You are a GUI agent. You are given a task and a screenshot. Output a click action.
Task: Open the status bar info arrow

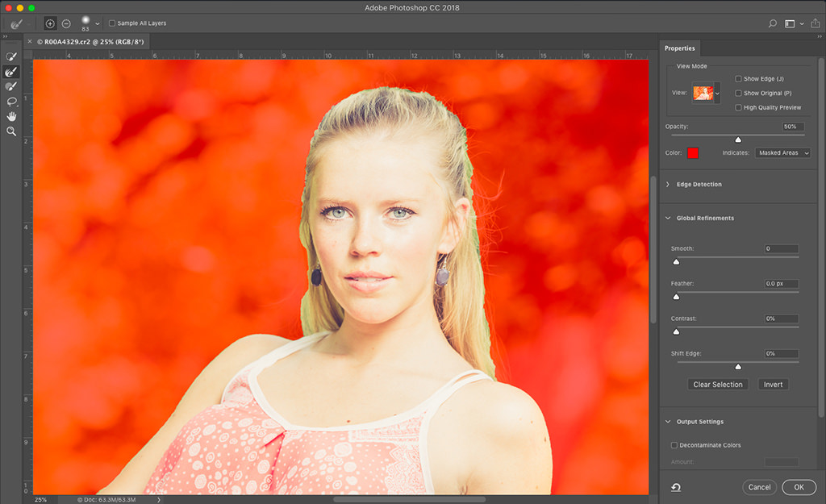(159, 499)
